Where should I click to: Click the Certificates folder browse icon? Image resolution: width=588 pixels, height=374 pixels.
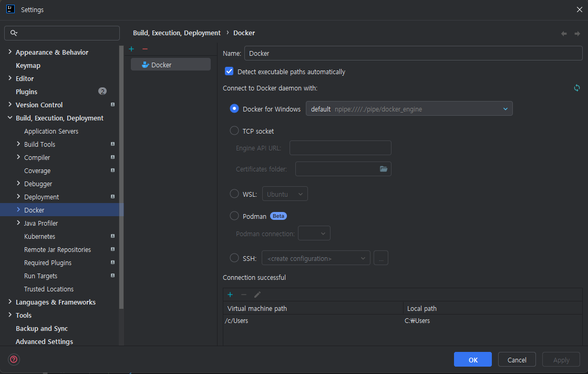tap(383, 169)
